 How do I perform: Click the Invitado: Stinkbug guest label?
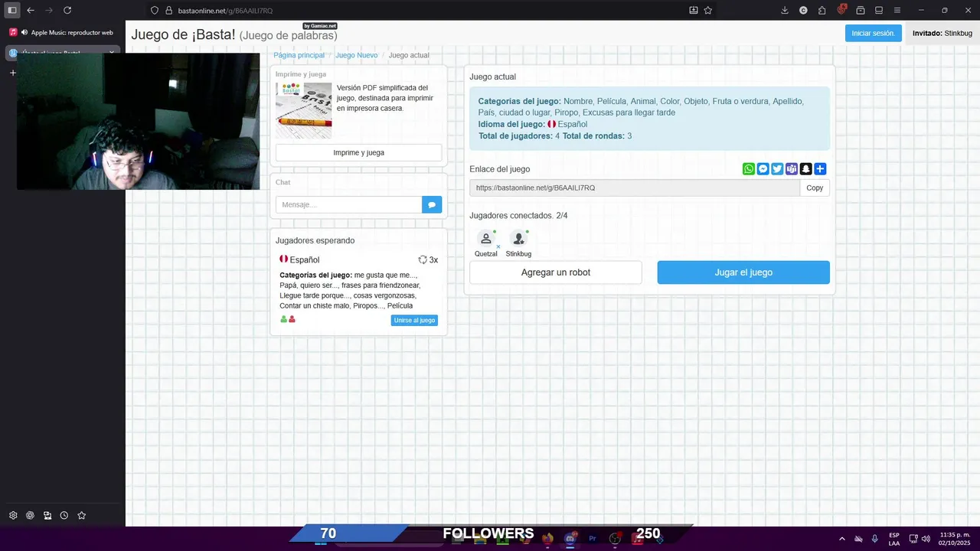coord(942,33)
